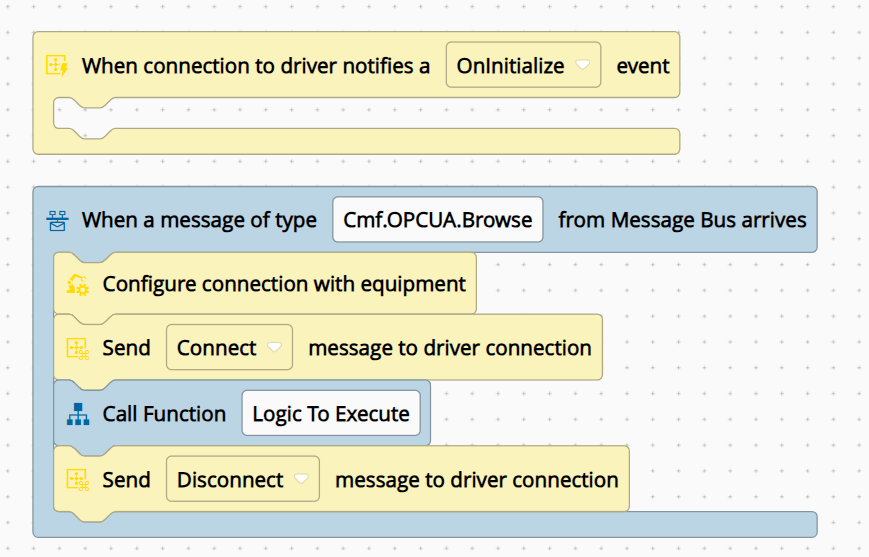Click 'message to driver connection' on Disconnect block

click(477, 480)
